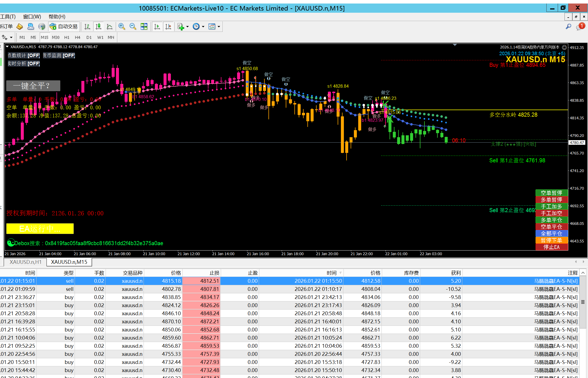
Task: Toggle 实时分析 OFF switch
Action: pos(34,64)
